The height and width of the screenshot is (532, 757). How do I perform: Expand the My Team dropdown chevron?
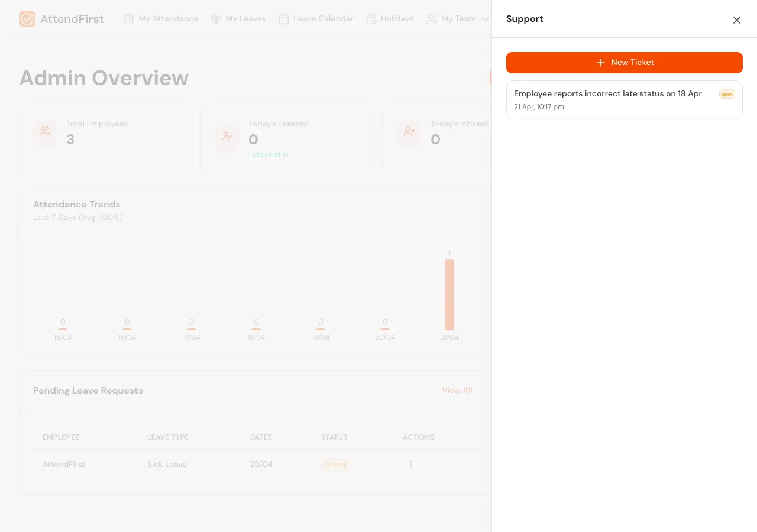[486, 18]
